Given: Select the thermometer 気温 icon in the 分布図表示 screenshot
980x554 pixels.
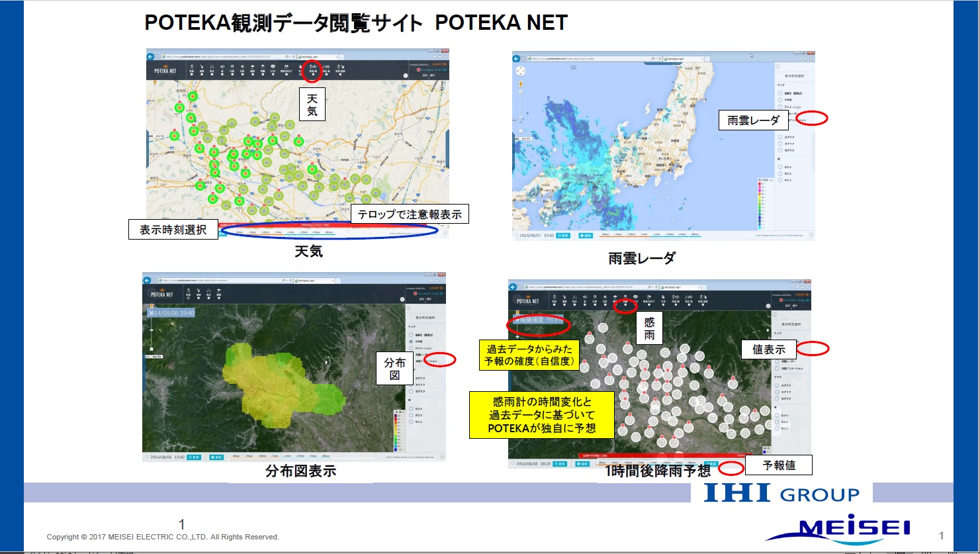Looking at the screenshot, I should (189, 293).
